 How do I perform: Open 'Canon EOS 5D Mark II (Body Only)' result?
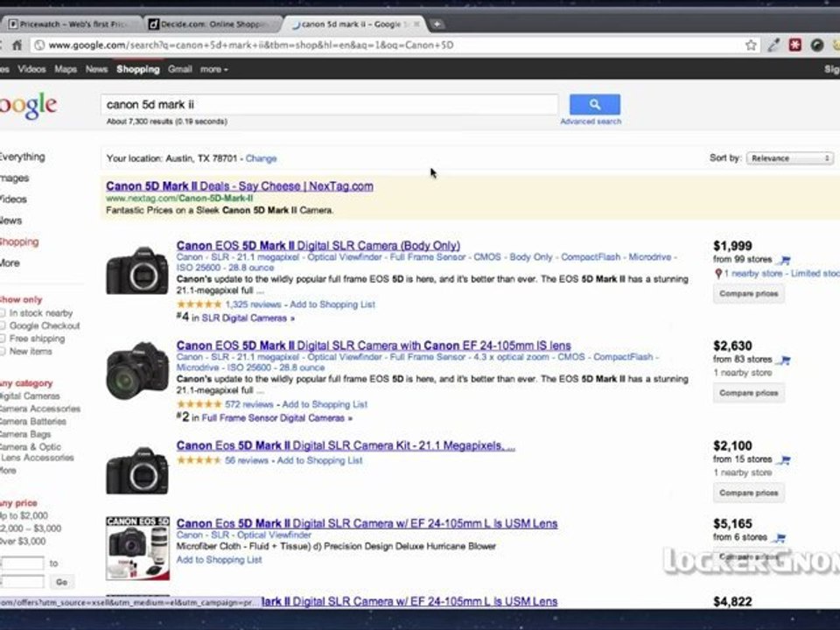[x=318, y=246]
